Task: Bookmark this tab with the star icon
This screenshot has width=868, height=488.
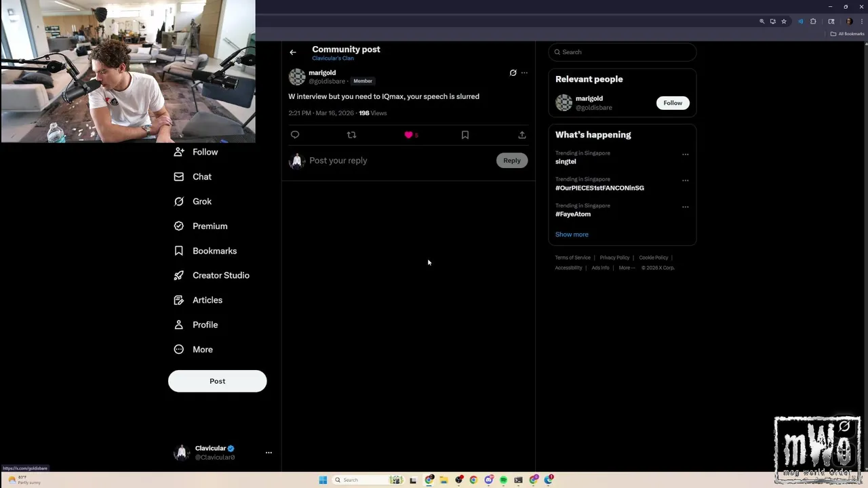Action: coord(784,22)
